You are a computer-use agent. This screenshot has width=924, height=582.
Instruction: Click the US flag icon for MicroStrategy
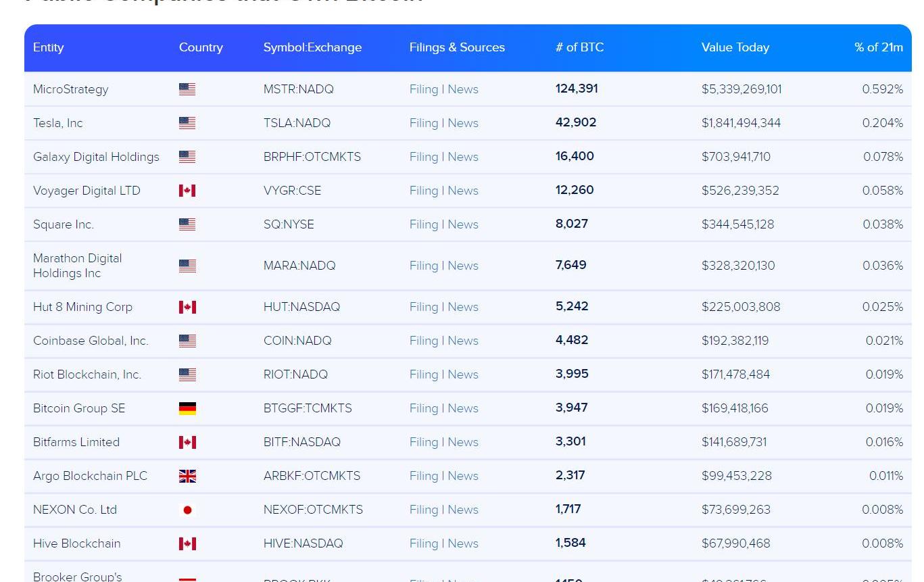[187, 89]
